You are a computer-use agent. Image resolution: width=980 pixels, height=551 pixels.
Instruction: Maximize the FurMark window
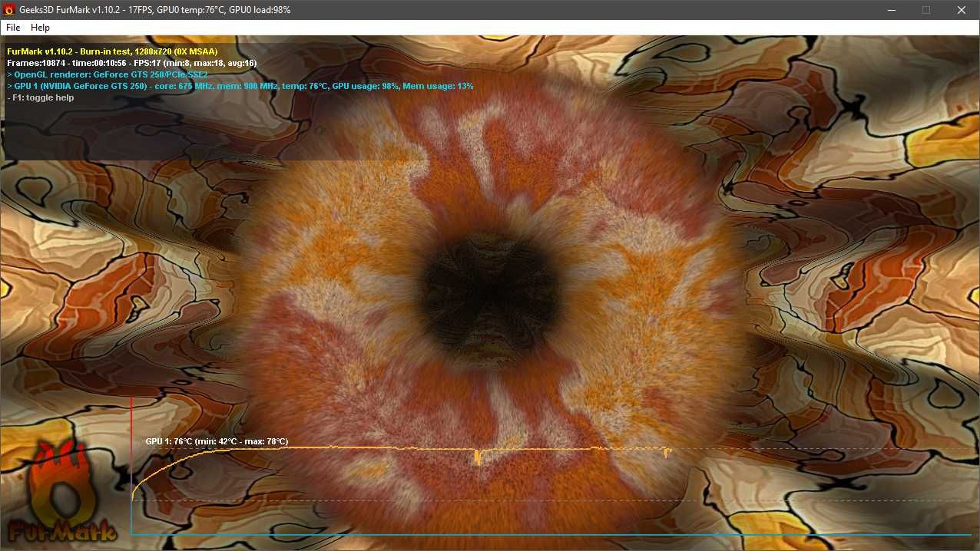pyautogui.click(x=926, y=10)
